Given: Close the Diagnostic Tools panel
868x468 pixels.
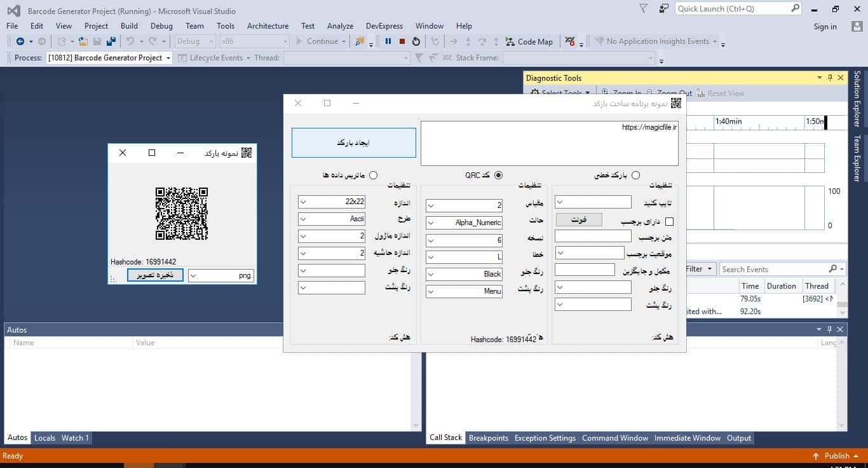Looking at the screenshot, I should (x=841, y=78).
